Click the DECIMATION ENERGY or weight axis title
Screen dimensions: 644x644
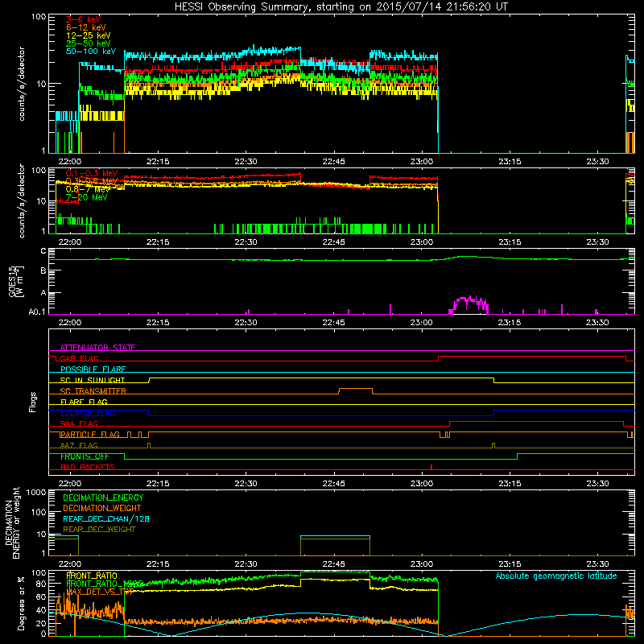[12, 522]
